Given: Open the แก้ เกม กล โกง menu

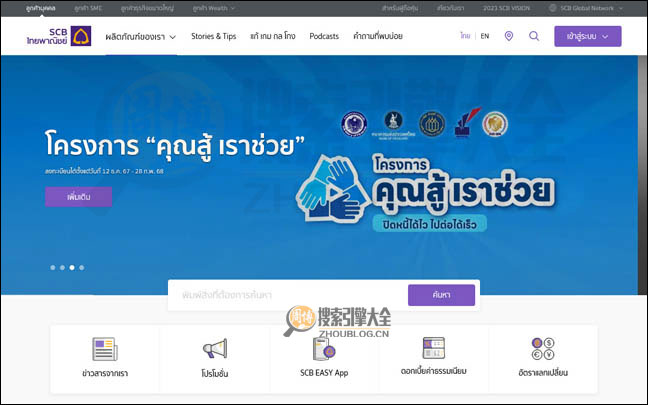Looking at the screenshot, I should tap(273, 36).
